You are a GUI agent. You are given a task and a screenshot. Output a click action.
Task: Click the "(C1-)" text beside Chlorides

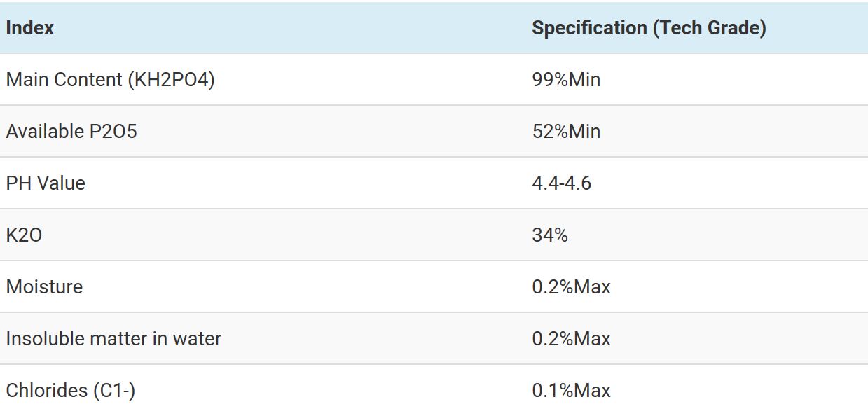[114, 391]
